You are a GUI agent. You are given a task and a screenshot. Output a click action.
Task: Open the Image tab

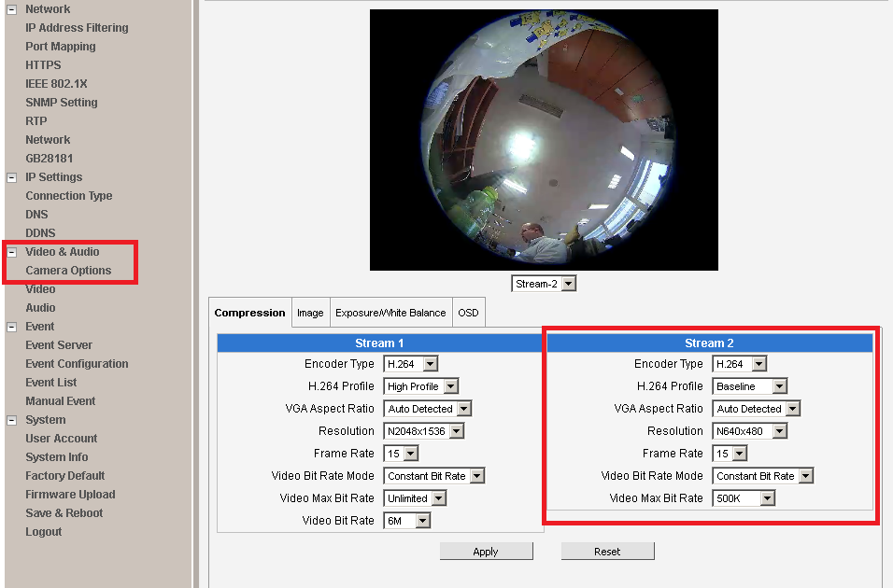310,313
